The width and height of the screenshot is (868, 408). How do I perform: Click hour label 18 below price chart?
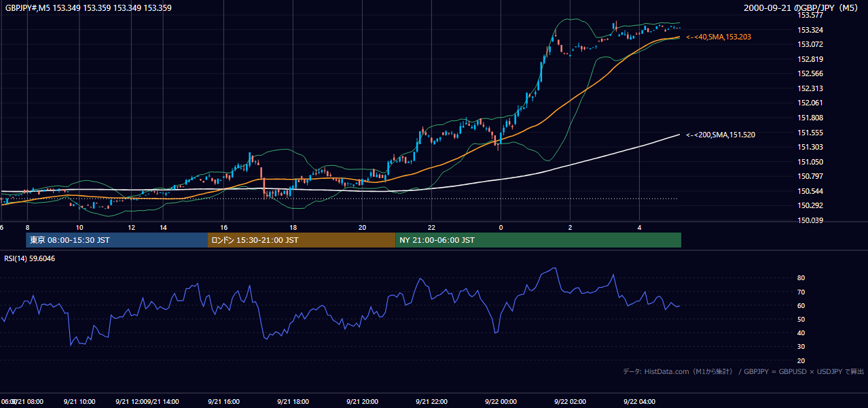click(293, 227)
